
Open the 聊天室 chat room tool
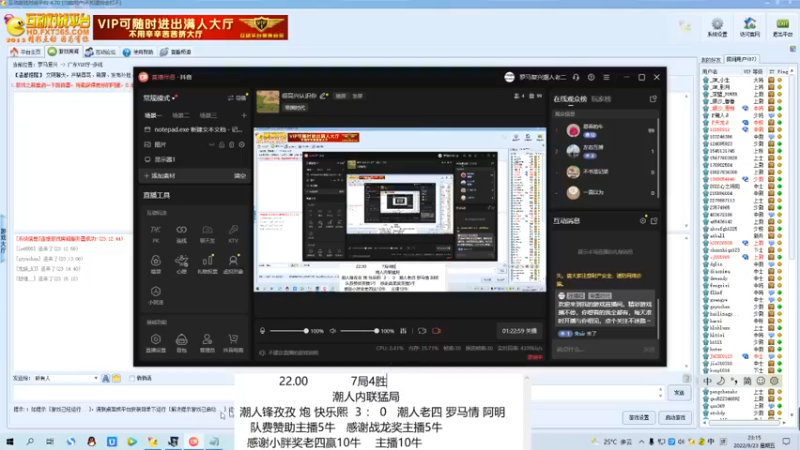[207, 233]
